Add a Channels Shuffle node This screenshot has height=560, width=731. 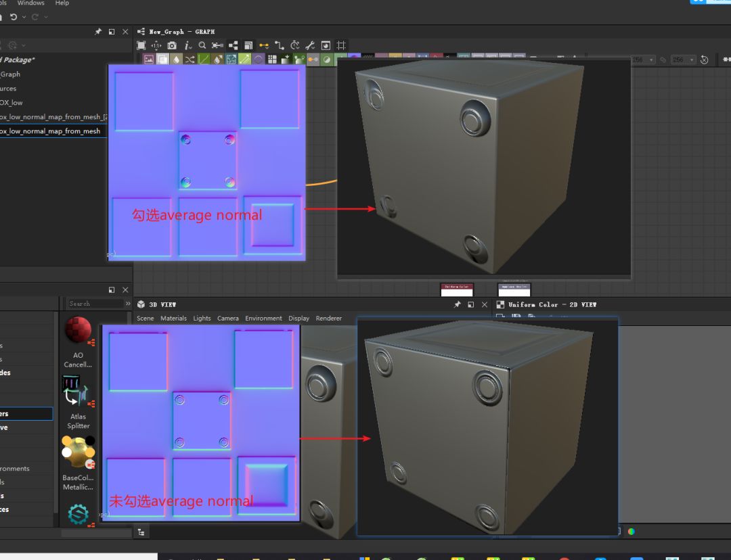pyautogui.click(x=190, y=59)
